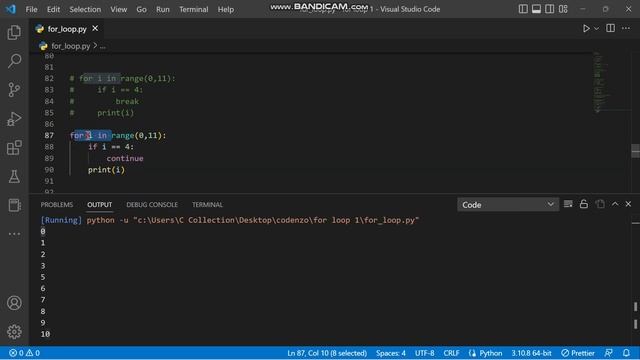Open the Code output channel dropdown
This screenshot has width=640, height=360.
click(x=507, y=204)
